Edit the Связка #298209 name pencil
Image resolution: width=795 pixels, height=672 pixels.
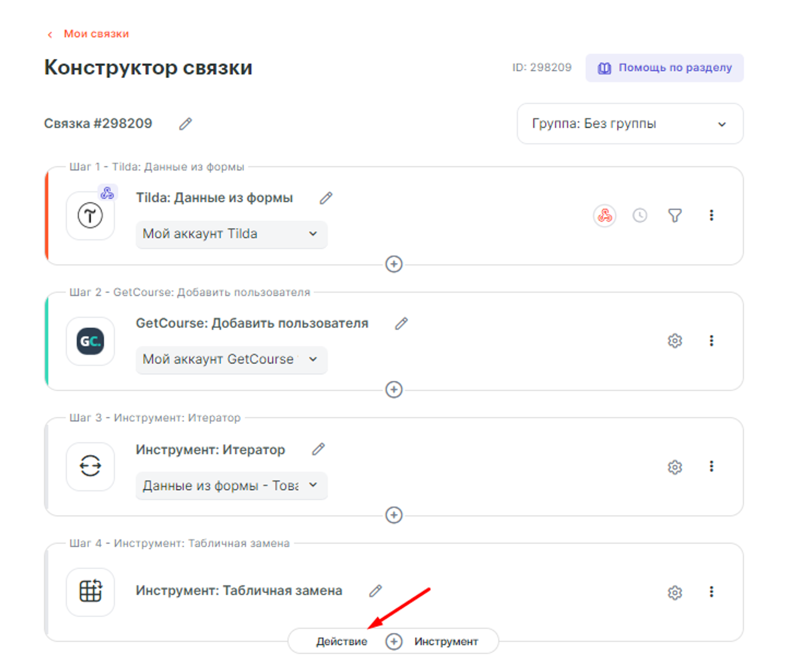[185, 124]
